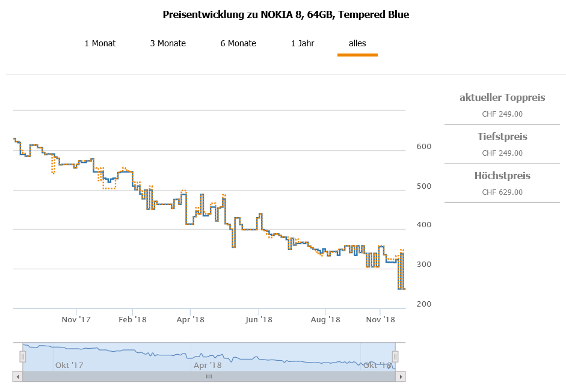This screenshot has width=566, height=392.
Task: Switch to the 3 Monate range
Action: [168, 43]
